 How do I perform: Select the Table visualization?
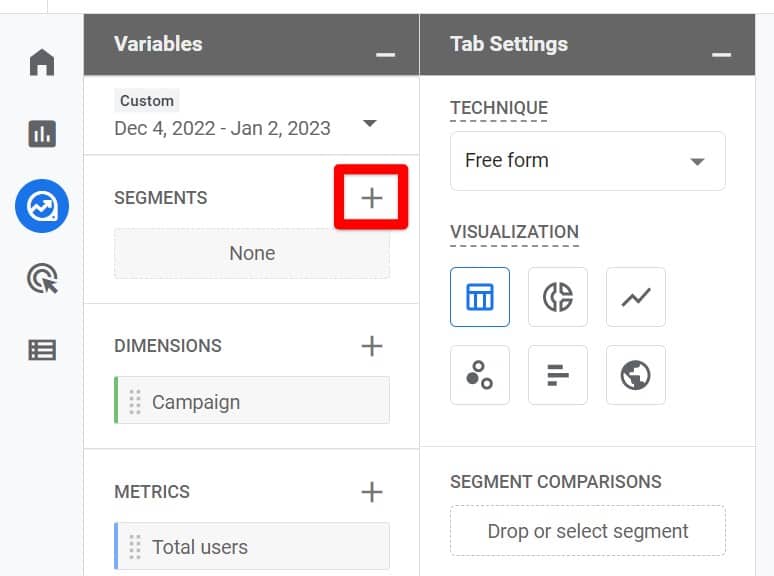(480, 297)
